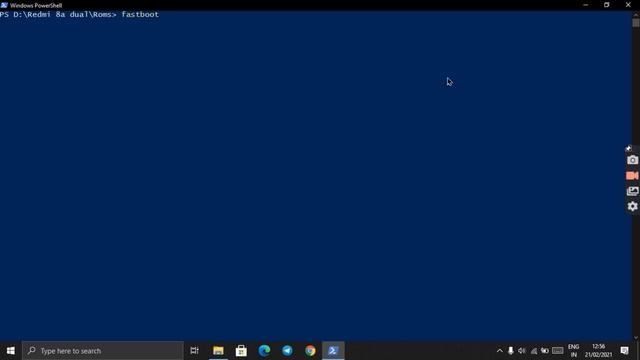Open the touch keyboard tray icon
The image size is (640, 360).
click(x=558, y=351)
